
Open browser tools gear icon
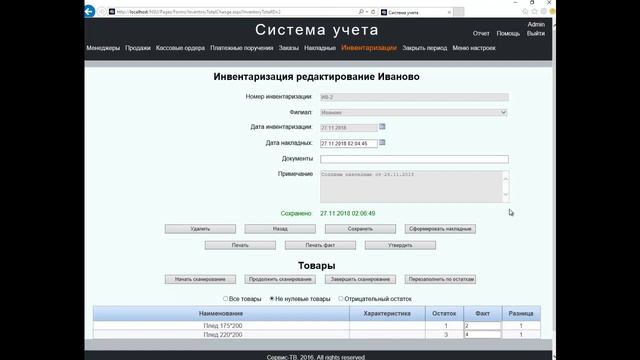pyautogui.click(x=544, y=11)
